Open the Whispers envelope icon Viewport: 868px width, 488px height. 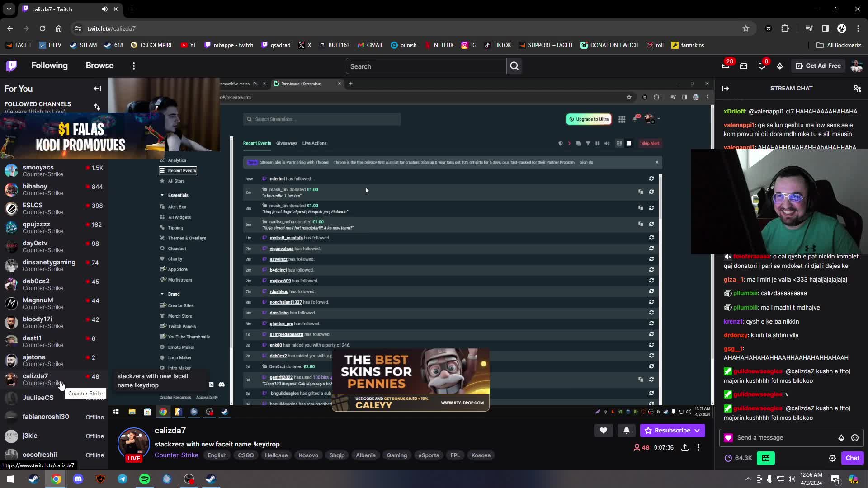744,66
